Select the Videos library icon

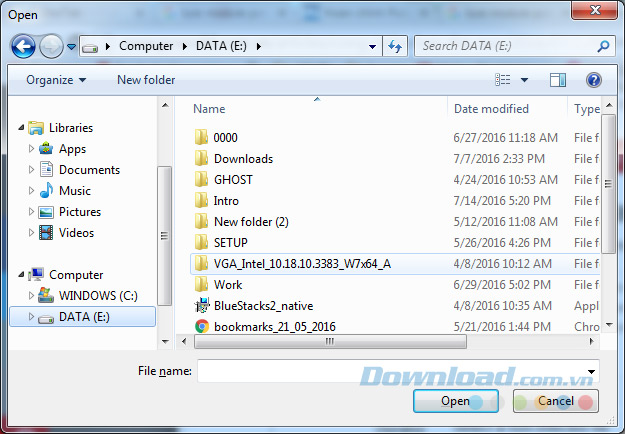click(x=46, y=233)
